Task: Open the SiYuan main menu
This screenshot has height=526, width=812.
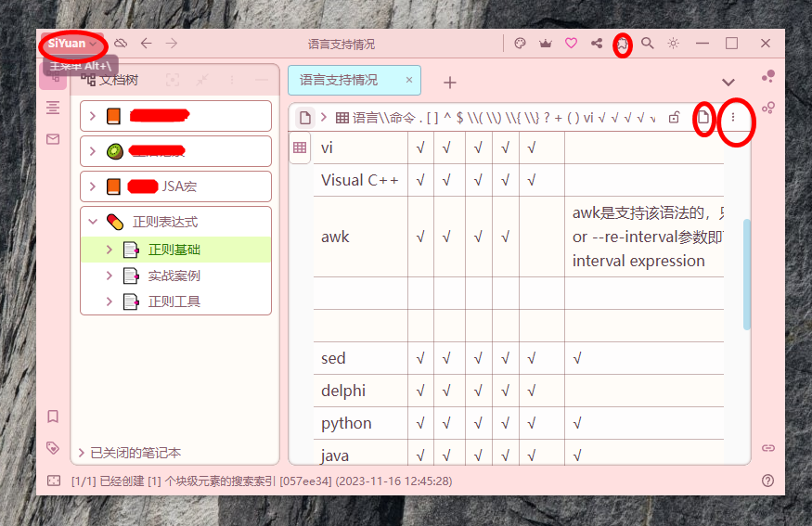Action: [72, 44]
